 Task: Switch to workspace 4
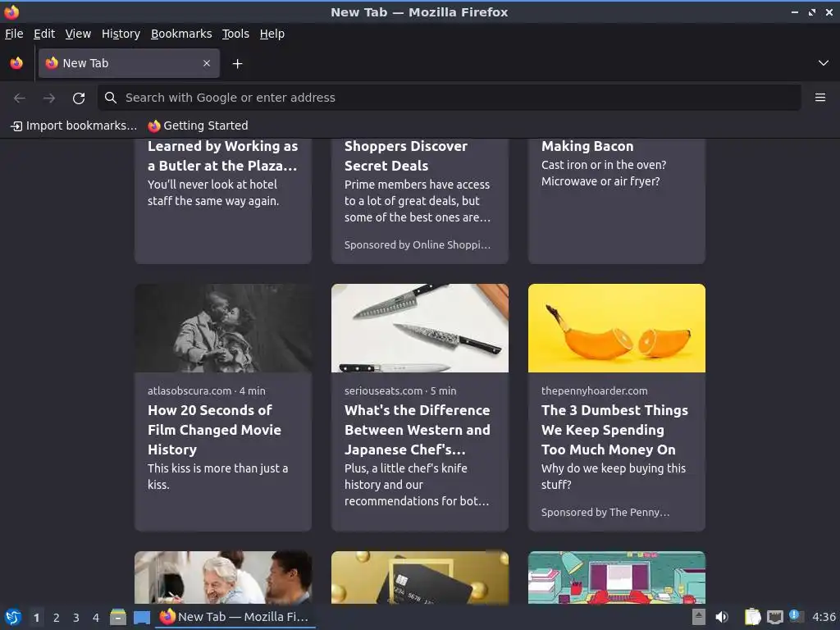point(96,618)
